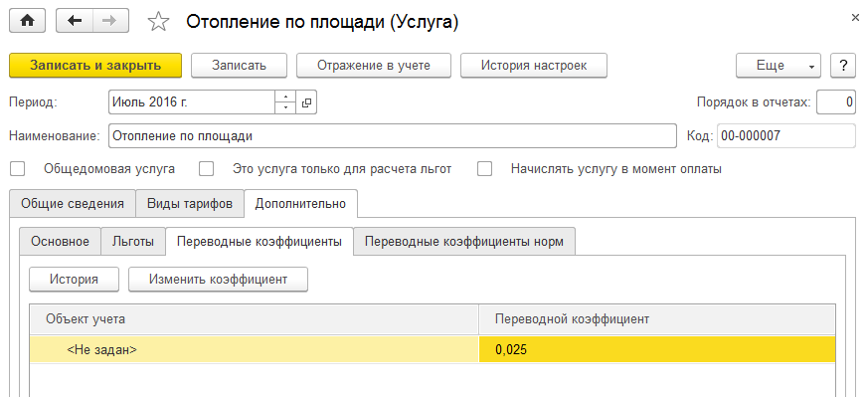Increase period with the up stepper arrow
The image size is (868, 397).
point(285,97)
